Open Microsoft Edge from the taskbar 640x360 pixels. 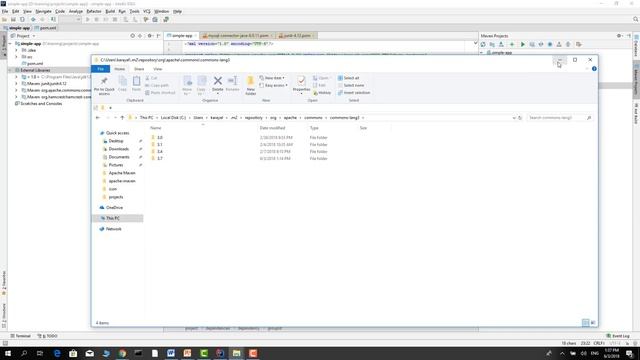(57, 353)
